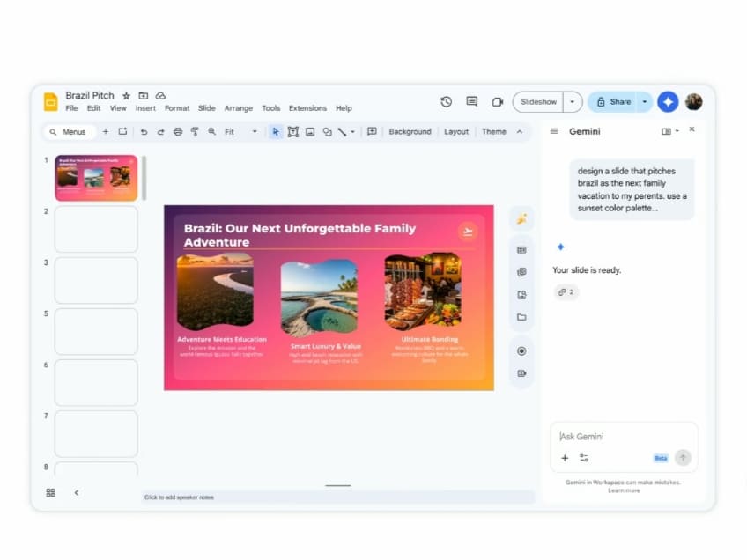Open the Extensions menu
The width and height of the screenshot is (747, 560).
(x=307, y=108)
